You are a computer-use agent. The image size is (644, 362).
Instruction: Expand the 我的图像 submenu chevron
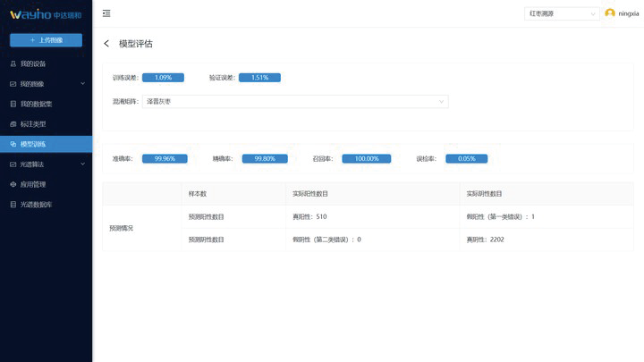82,84
